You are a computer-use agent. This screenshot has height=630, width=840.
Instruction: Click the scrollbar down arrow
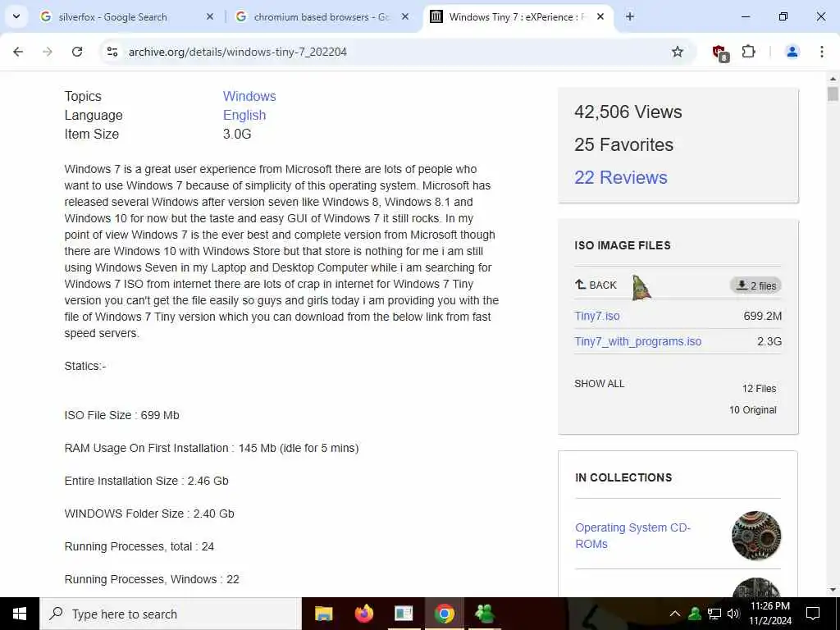click(x=832, y=590)
